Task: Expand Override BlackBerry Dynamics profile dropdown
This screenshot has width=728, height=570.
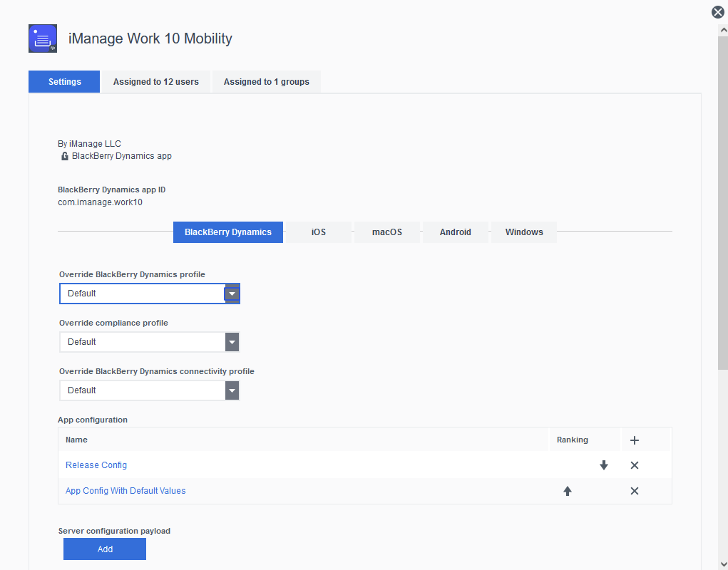Action: pyautogui.click(x=232, y=294)
